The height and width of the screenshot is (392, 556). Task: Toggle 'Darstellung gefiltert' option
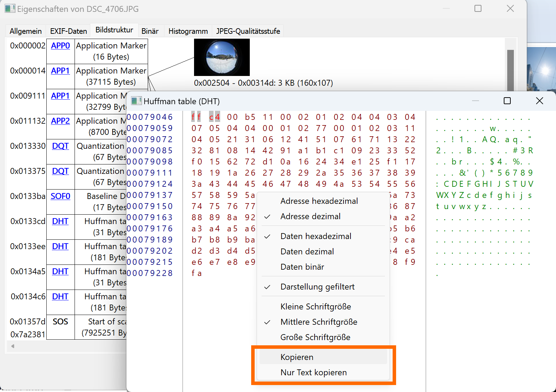(317, 287)
